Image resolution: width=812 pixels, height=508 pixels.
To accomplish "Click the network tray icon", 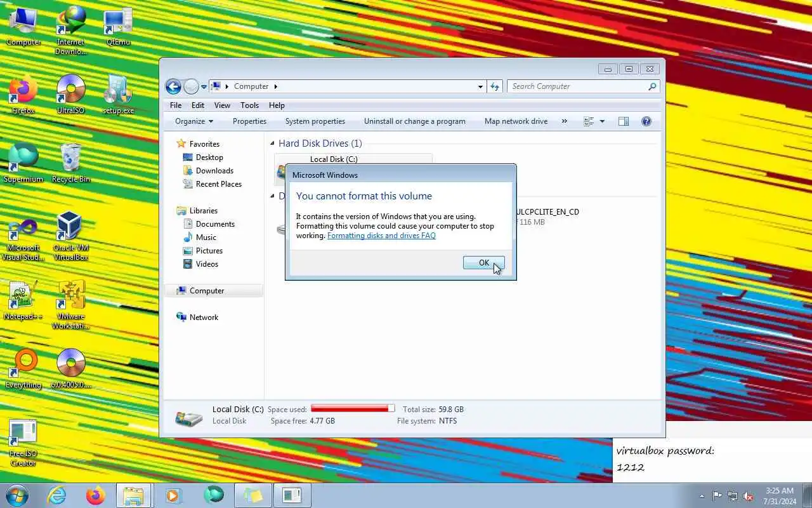I will pos(733,496).
